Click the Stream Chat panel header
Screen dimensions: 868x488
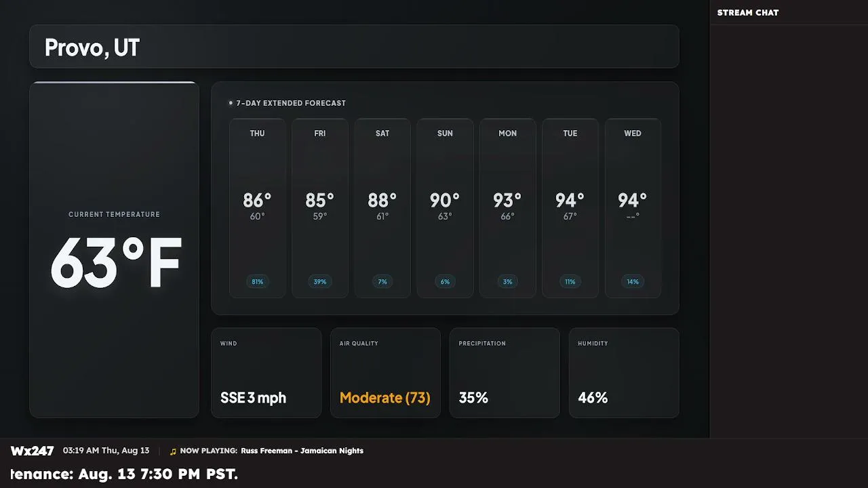(748, 12)
